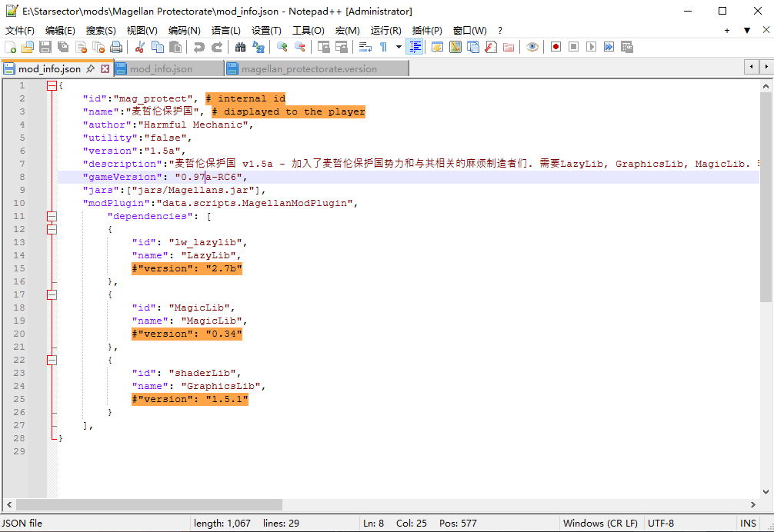This screenshot has width=774, height=532.
Task: Print the document using the printer icon
Action: 116,47
